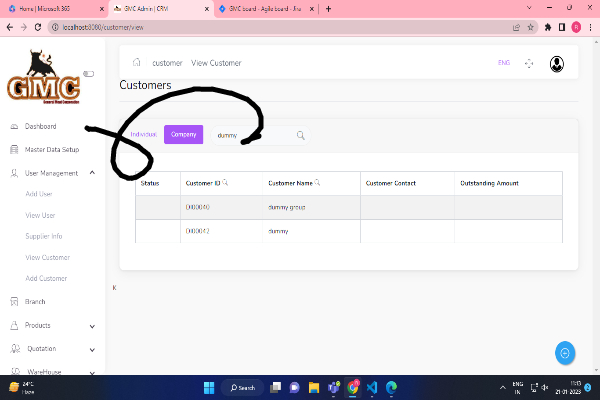This screenshot has height=400, width=600.
Task: Select the Company customer type filter
Action: 183,134
